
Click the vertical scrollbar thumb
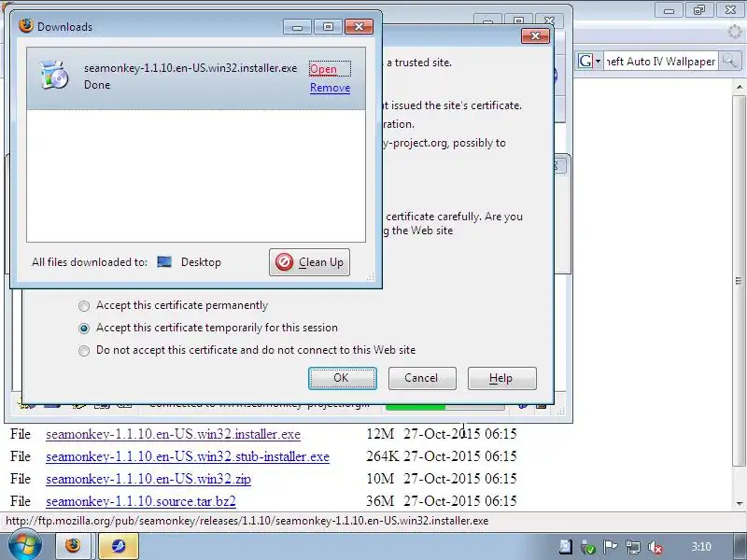(x=739, y=281)
